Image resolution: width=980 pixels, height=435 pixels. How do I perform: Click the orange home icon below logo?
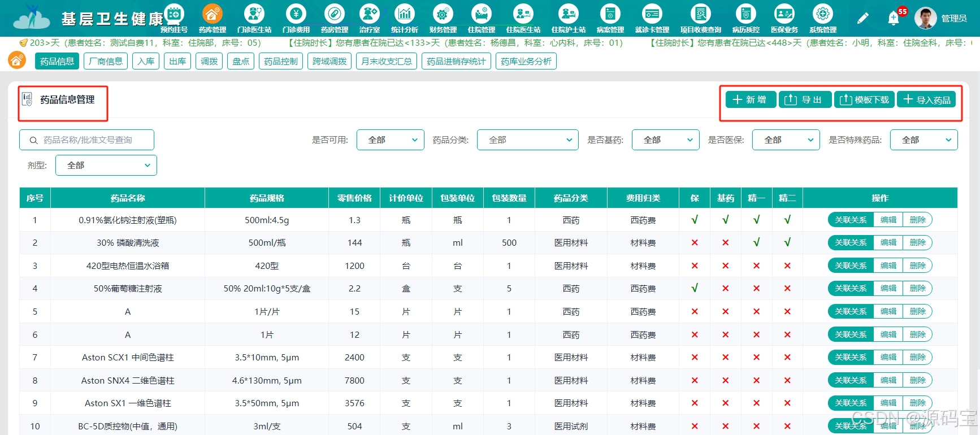[17, 60]
